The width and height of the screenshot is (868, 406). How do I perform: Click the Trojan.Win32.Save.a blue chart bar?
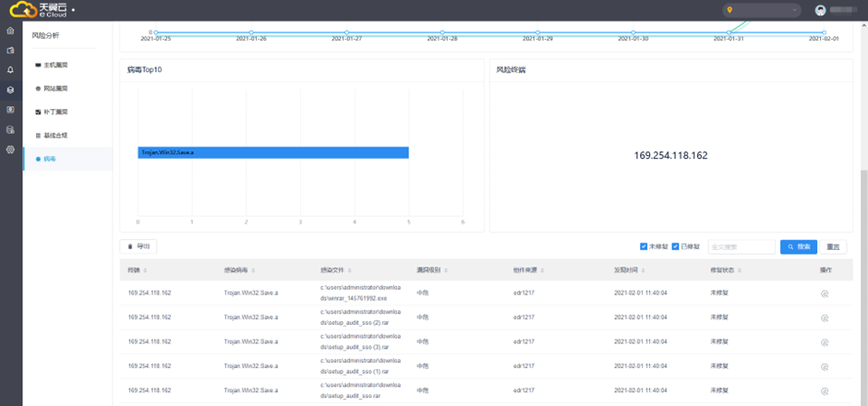point(272,152)
